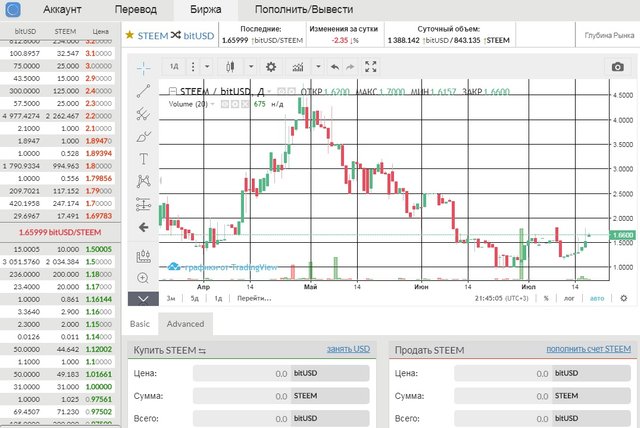
Task: Select the candlestick chart style icon
Action: 230,67
